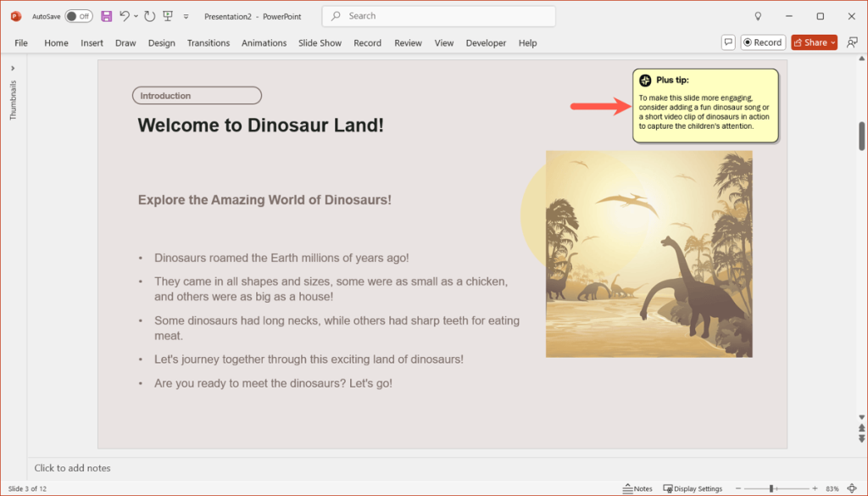The height and width of the screenshot is (496, 868).
Task: Open the Comments pane icon
Action: 727,42
